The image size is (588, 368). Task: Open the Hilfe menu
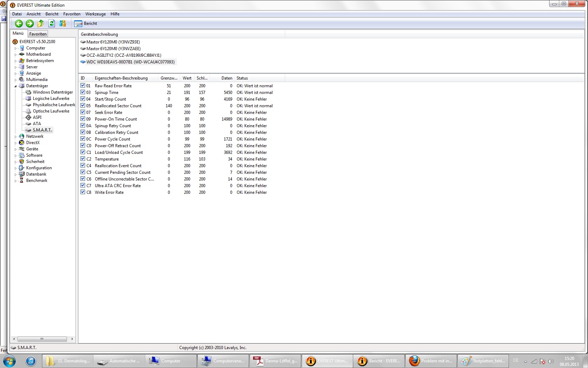pyautogui.click(x=115, y=14)
